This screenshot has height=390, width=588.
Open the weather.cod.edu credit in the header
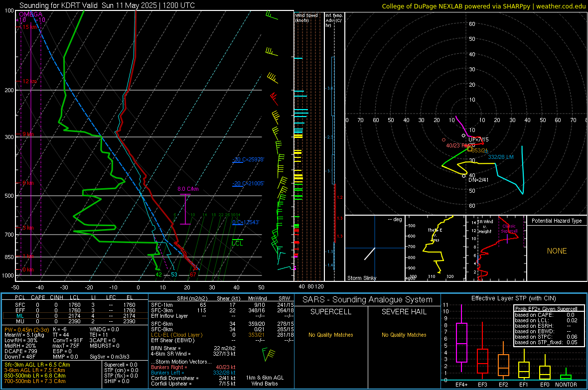561,6
